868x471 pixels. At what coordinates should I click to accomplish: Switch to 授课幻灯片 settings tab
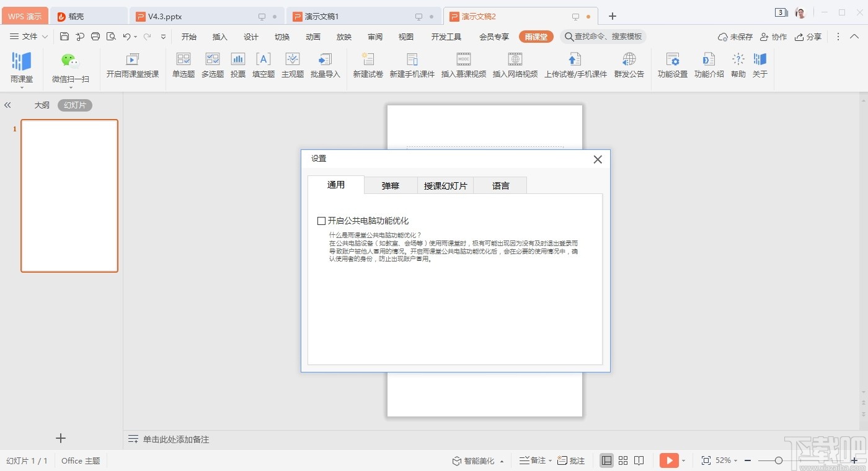pos(446,185)
